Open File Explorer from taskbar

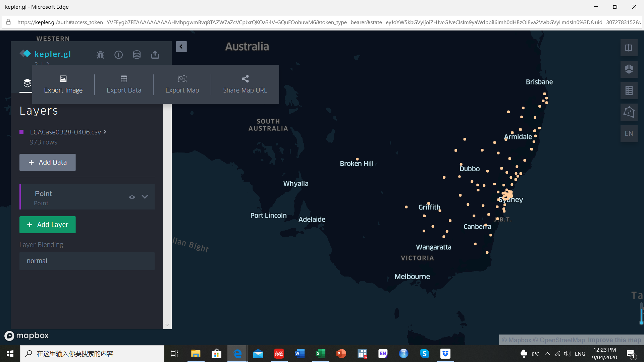coord(196,354)
